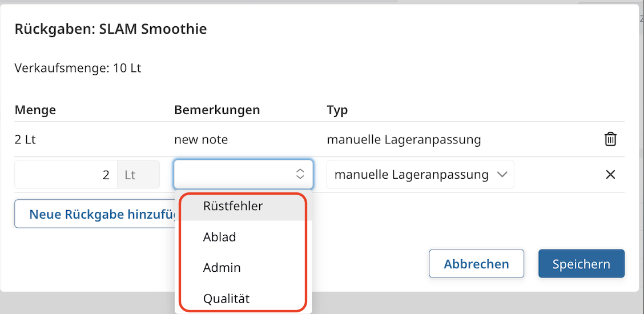
Task: Remove the new return row with X icon
Action: 610,175
